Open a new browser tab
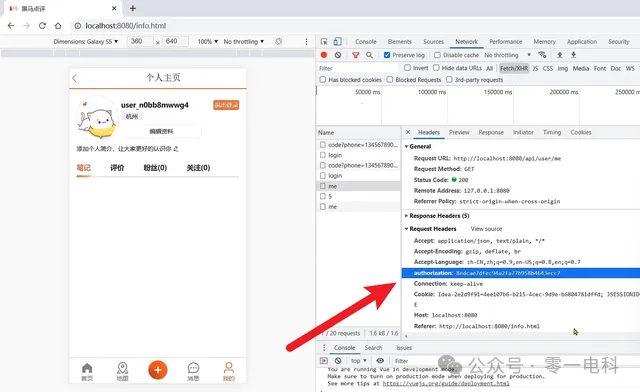Viewport: 640px width, 392px height. 133,8
